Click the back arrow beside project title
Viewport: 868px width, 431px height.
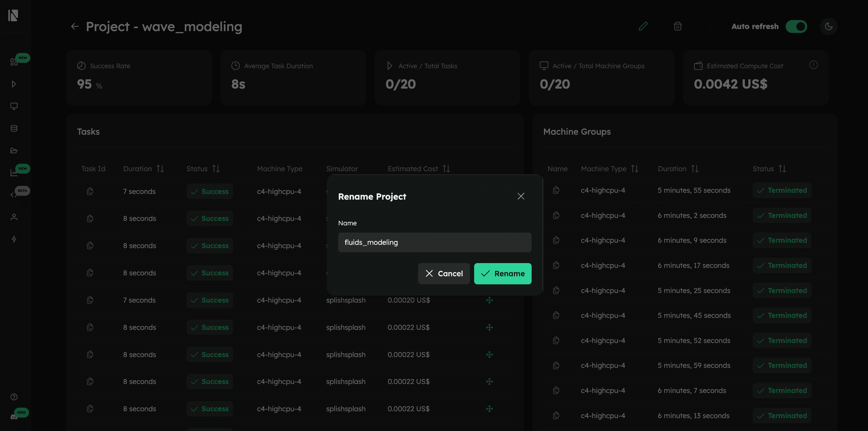(x=75, y=26)
